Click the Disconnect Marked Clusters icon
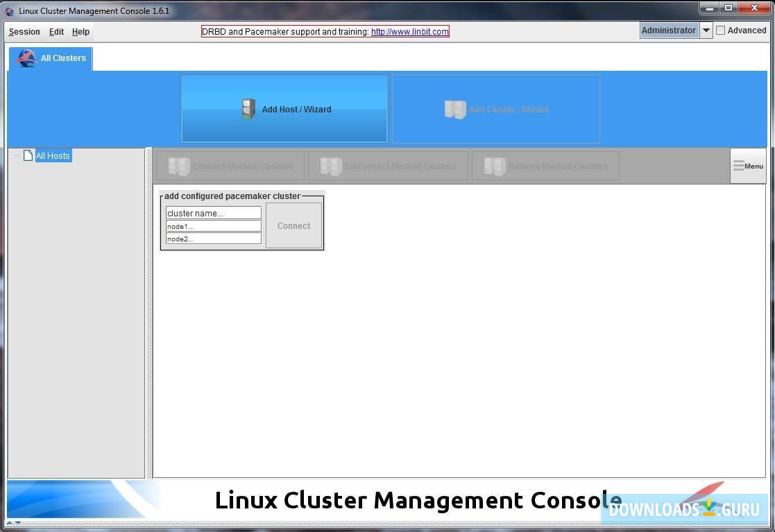 tap(331, 166)
